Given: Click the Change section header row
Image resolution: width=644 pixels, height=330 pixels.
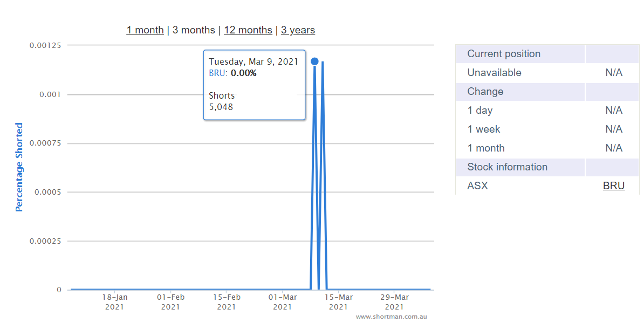Looking at the screenshot, I should pos(547,92).
